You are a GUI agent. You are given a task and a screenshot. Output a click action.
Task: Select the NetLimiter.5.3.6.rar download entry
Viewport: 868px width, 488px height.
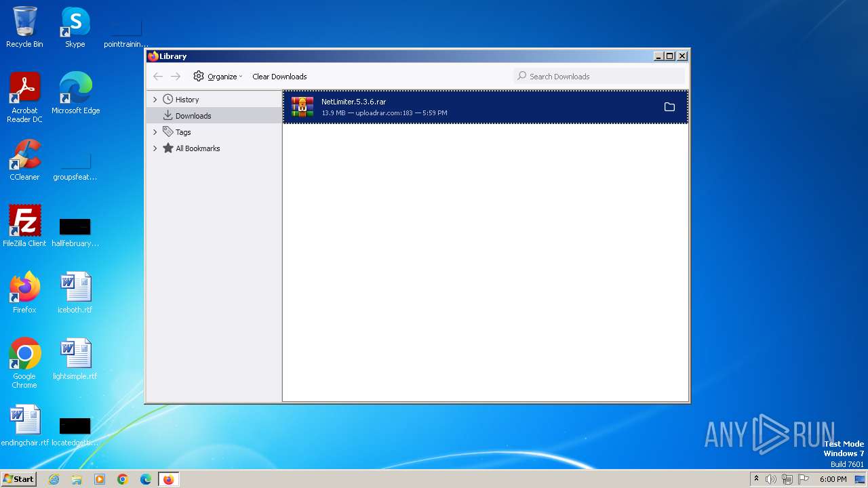tap(486, 107)
